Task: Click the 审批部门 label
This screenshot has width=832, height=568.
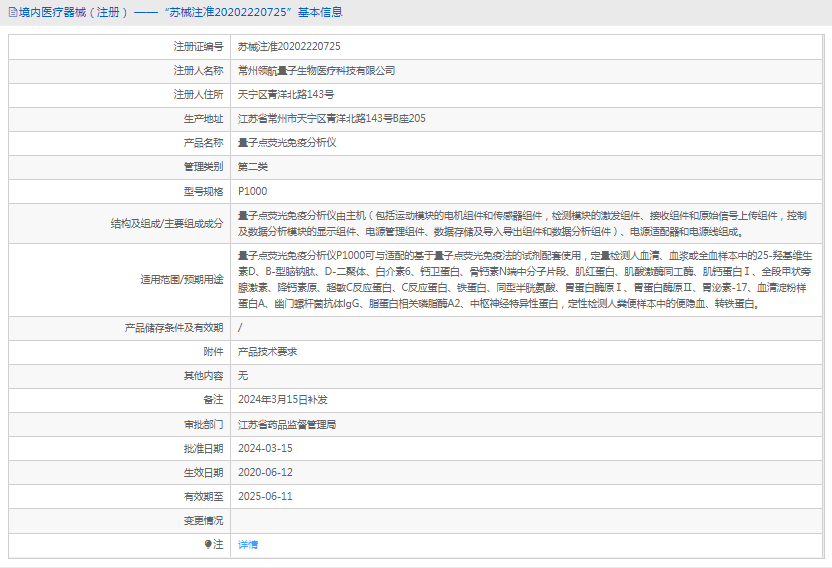Action: point(203,424)
